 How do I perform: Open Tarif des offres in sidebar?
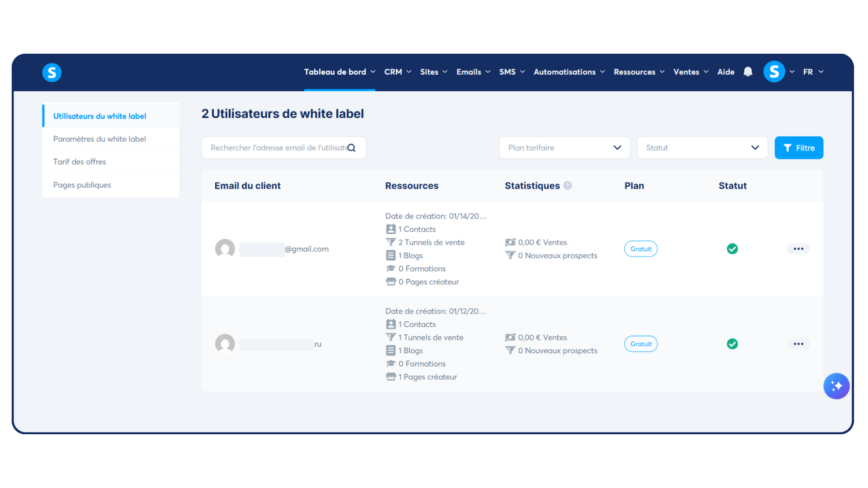click(x=111, y=162)
